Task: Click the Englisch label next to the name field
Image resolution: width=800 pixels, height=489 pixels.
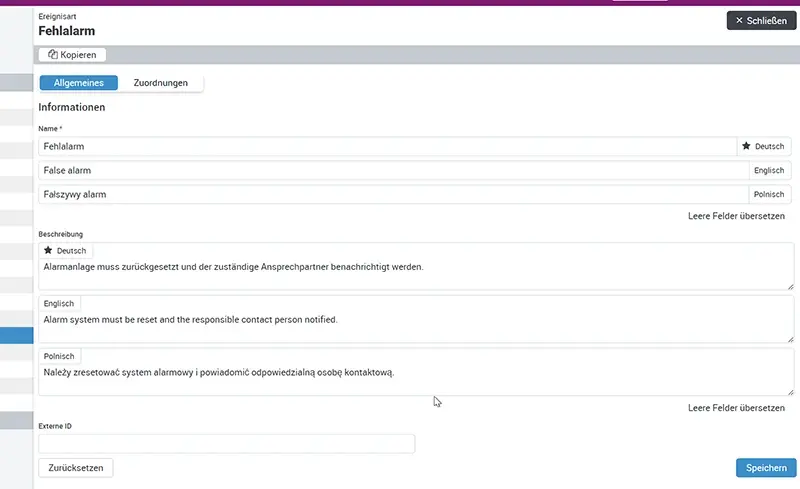Action: (768, 170)
